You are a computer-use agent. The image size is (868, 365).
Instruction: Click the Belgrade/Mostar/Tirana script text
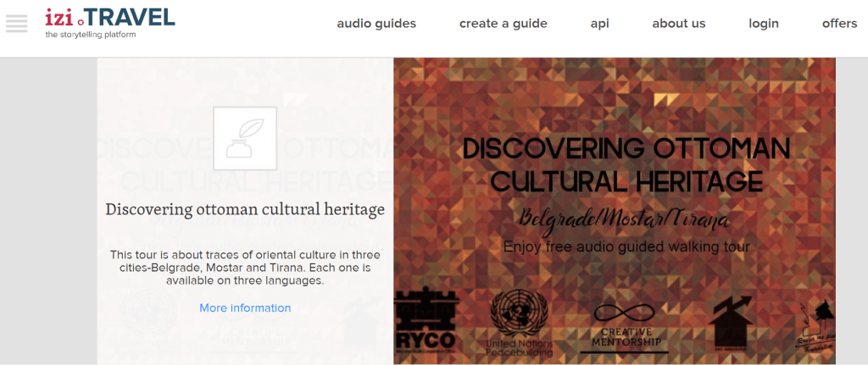[623, 221]
